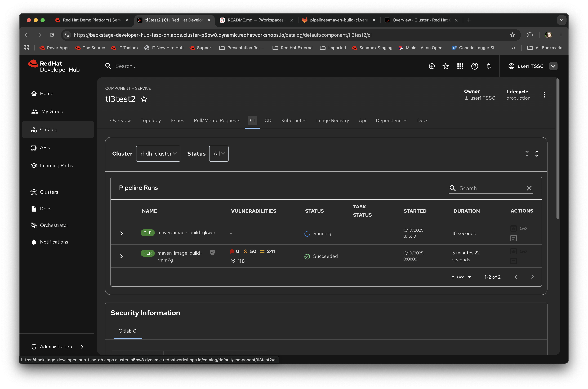Viewport: 588px width, 389px height.
Task: Open the 5 rows per page dropdown
Action: click(x=461, y=277)
